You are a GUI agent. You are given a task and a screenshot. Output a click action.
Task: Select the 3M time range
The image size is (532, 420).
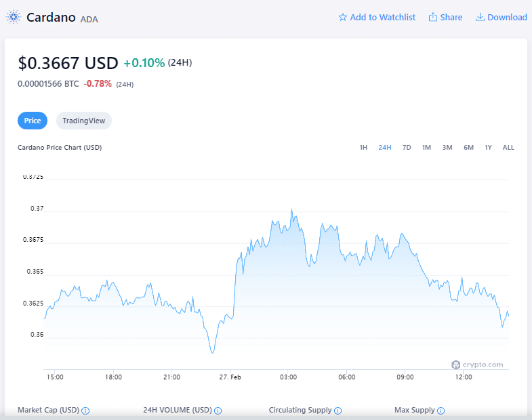(447, 147)
